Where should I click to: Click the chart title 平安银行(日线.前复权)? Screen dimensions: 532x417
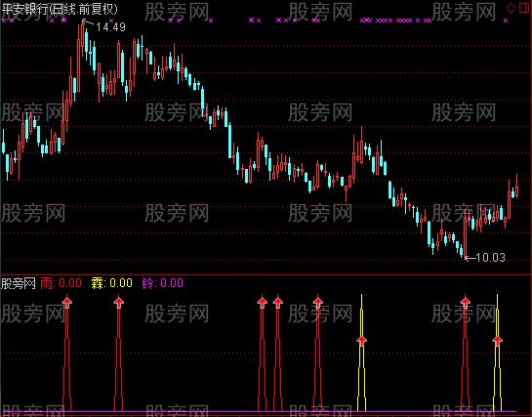(x=60, y=9)
